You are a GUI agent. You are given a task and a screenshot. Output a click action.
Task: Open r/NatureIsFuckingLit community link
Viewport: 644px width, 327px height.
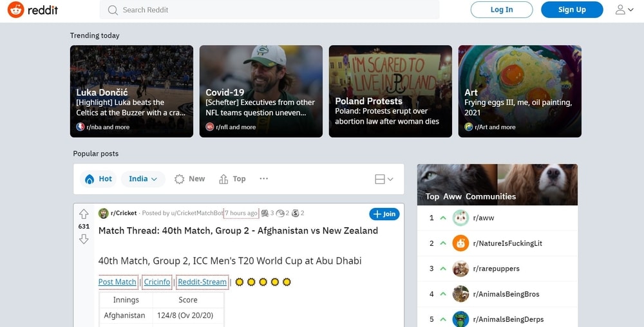(507, 243)
